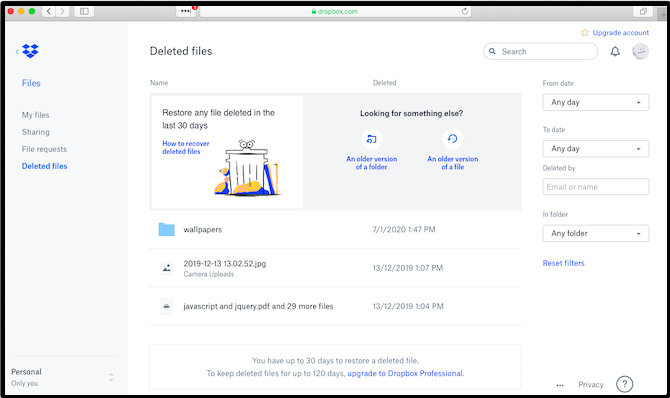Click the date 13/12/2019 1:04 PM
670x398 pixels.
pos(408,307)
